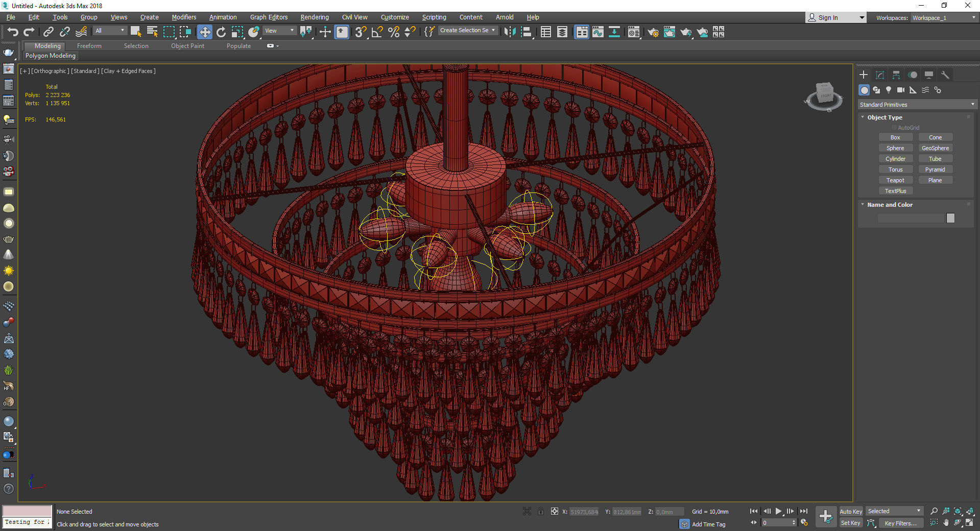Click the Set Key button
The image size is (980, 531).
coord(851,523)
